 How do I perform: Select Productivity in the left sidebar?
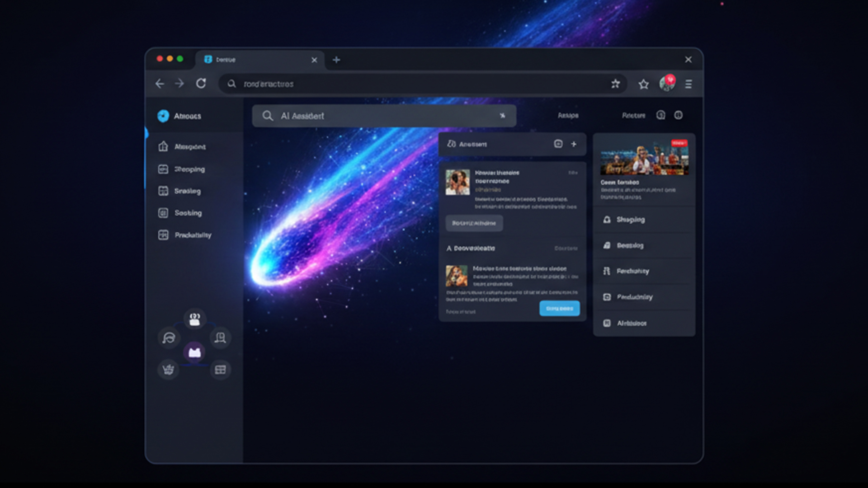pos(193,235)
